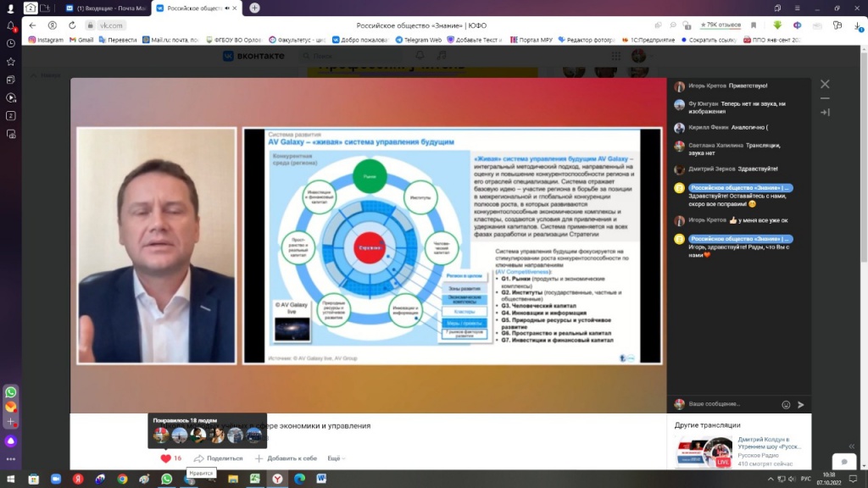This screenshot has height=488, width=868.
Task: Open the VK profile avatar dropdown
Action: pos(643,56)
